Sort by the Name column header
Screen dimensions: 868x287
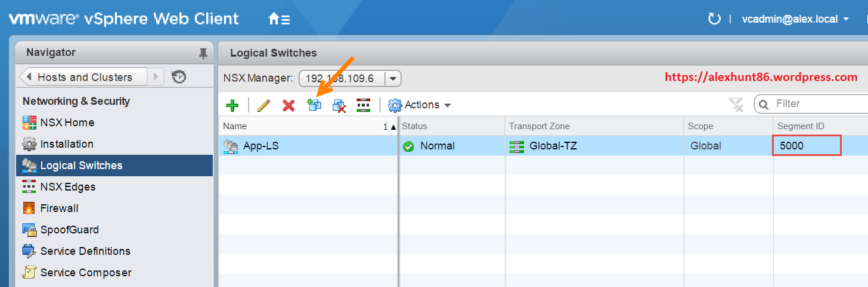tap(308, 126)
